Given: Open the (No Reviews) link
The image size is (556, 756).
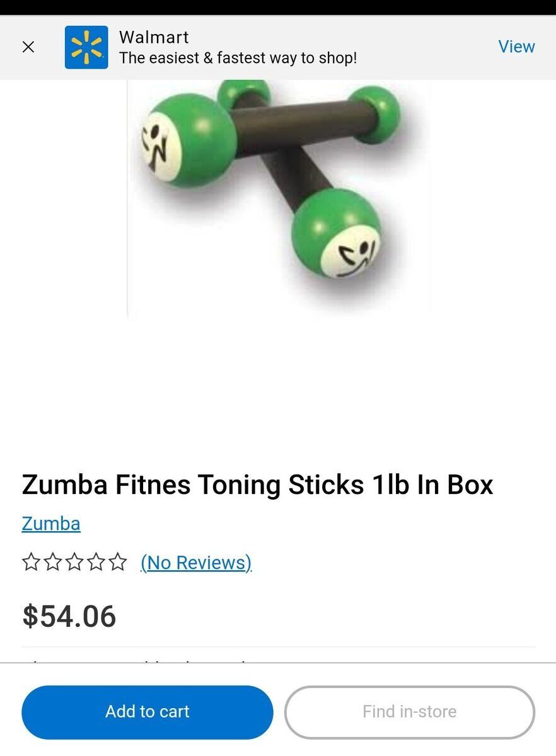Looking at the screenshot, I should (196, 562).
